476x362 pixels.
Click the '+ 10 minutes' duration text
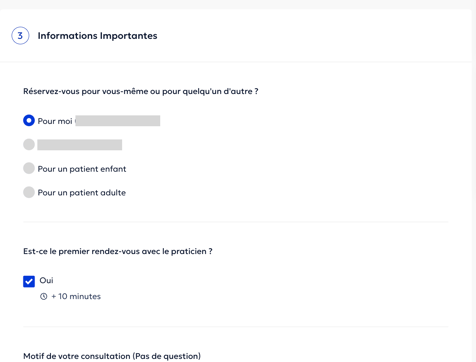tap(76, 296)
